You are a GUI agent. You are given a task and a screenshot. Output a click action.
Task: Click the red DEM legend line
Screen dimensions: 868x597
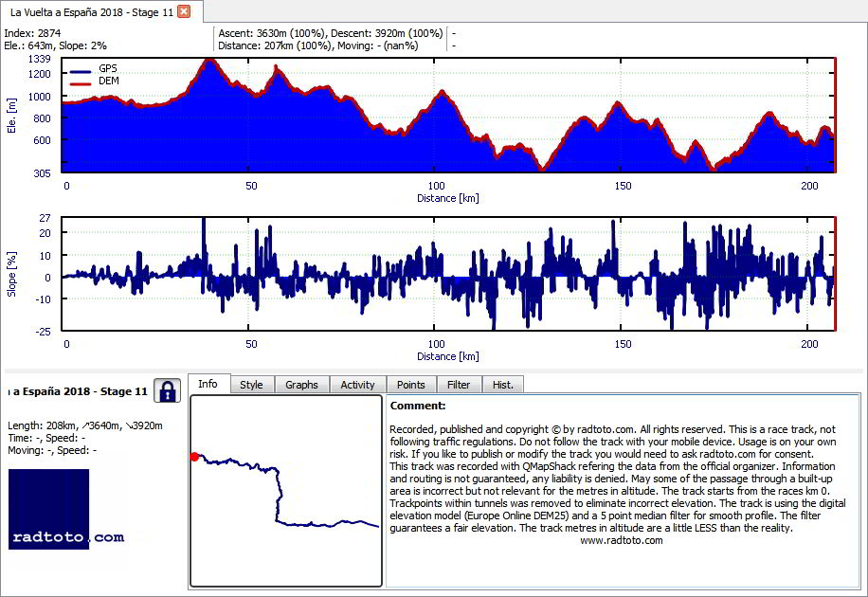click(x=81, y=84)
